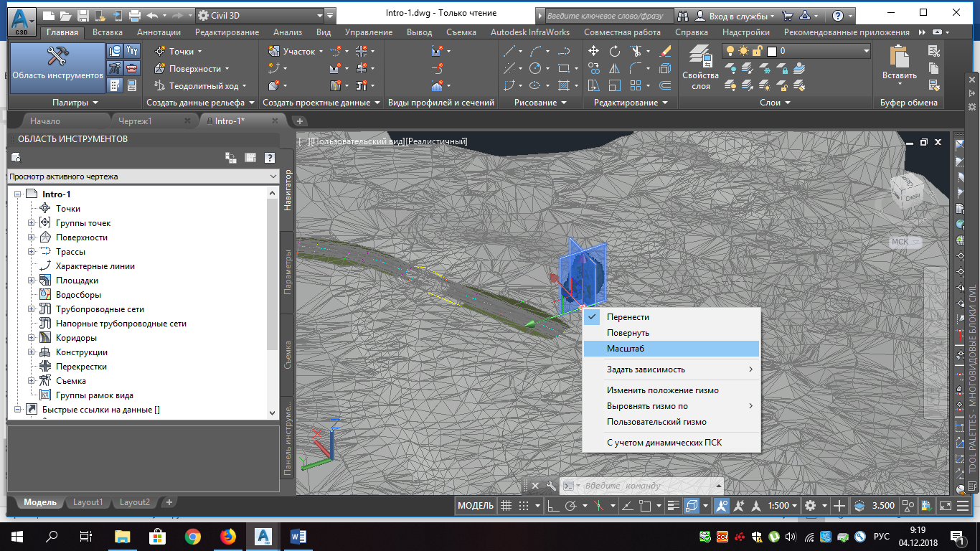The image size is (980, 551).
Task: Expand the Поверхности tree node
Action: point(32,237)
